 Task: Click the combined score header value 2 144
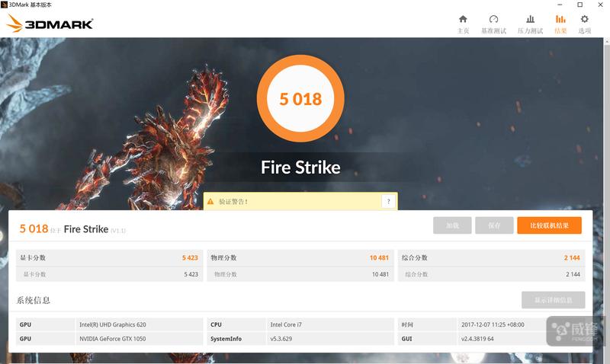[x=572, y=257]
